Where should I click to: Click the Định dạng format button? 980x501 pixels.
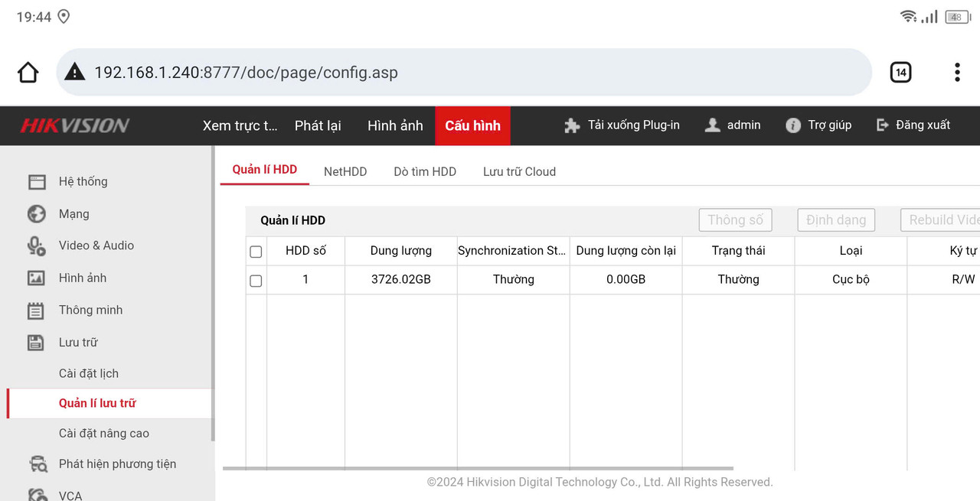(836, 220)
